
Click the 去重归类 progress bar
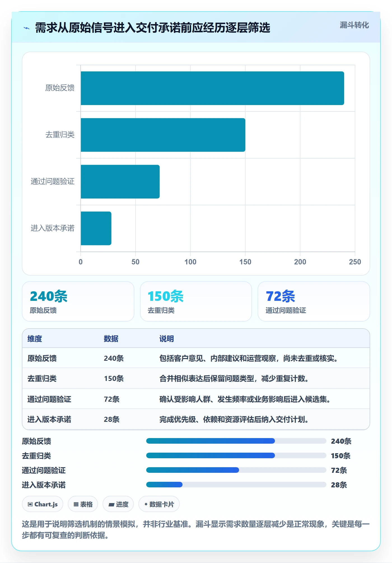(236, 455)
